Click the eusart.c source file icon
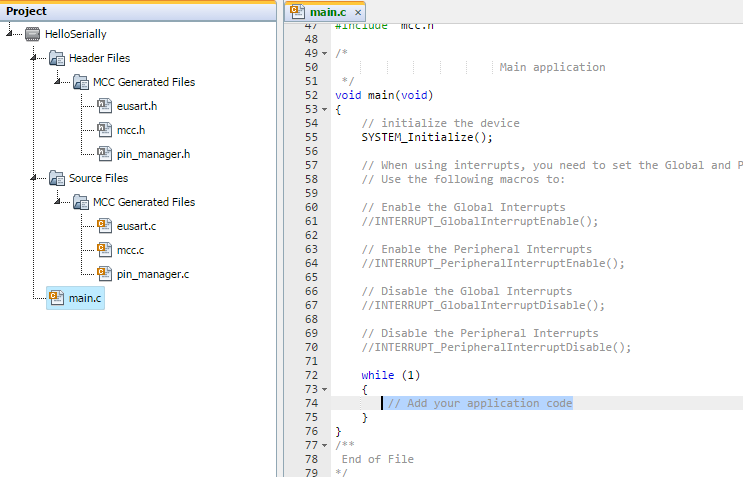743x477 pixels. (x=105, y=226)
